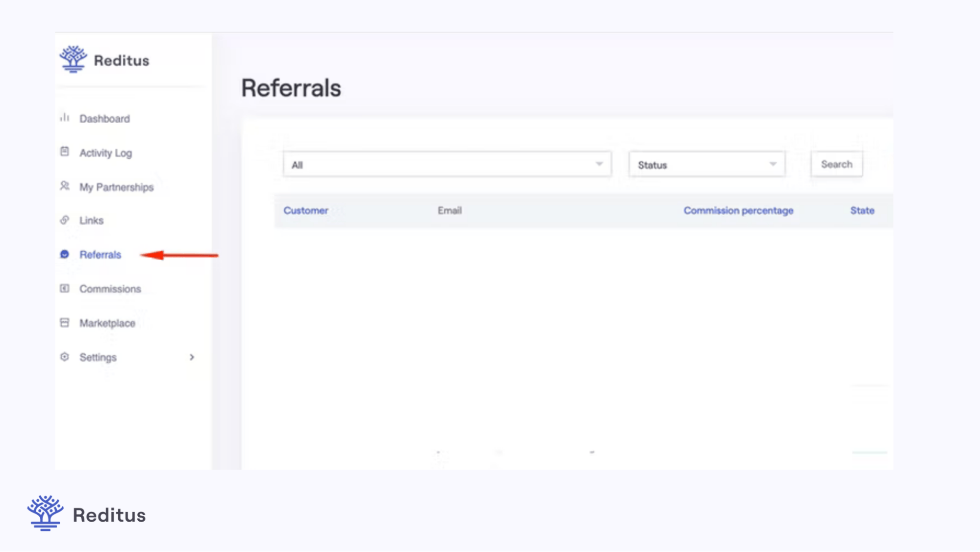Click the State column header
The image size is (980, 552).
click(x=861, y=210)
